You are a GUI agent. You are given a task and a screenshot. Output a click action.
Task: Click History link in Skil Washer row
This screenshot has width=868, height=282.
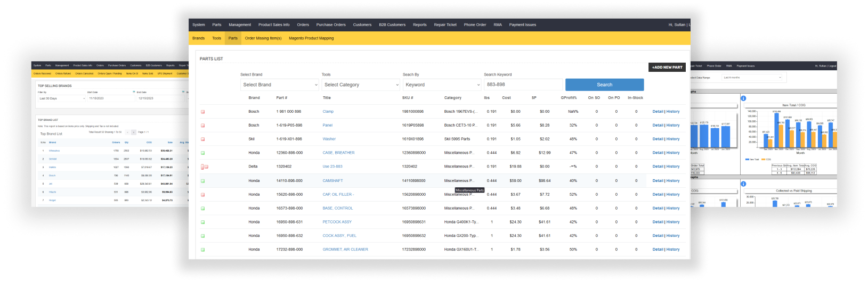coord(673,139)
